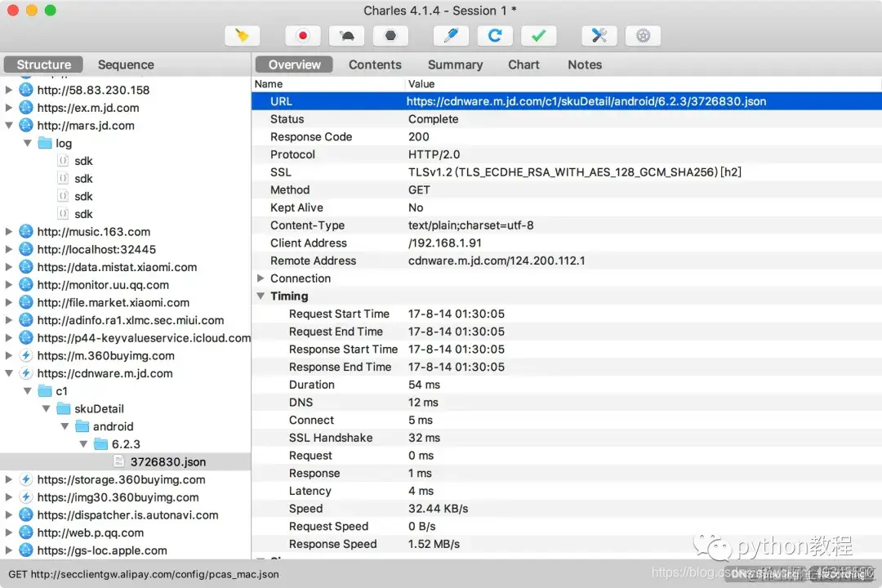
Task: Collapse the log folder arrow
Action: [28, 143]
